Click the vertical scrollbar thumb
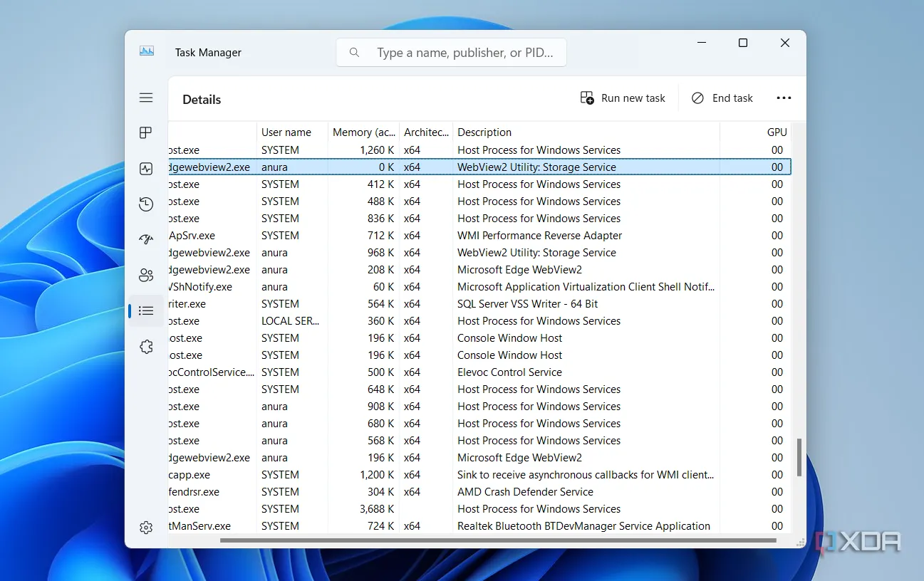The image size is (924, 581). coord(799,456)
